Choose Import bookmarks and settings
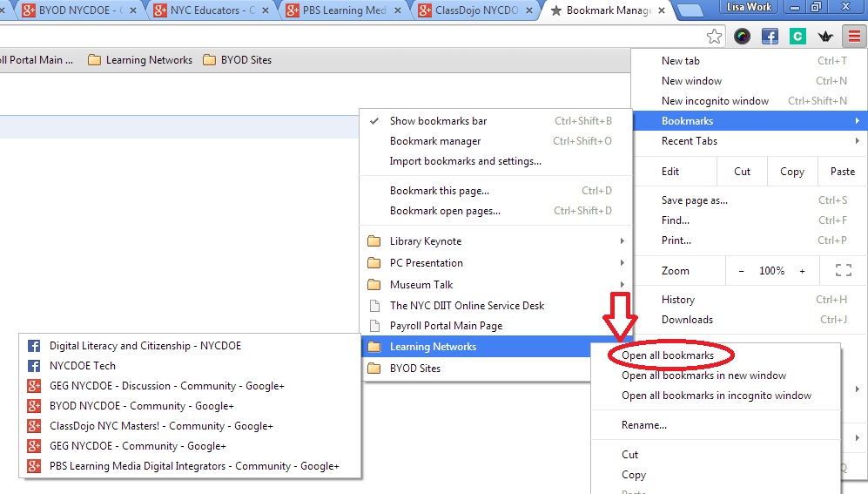Image resolution: width=868 pixels, height=494 pixels. pyautogui.click(x=496, y=161)
